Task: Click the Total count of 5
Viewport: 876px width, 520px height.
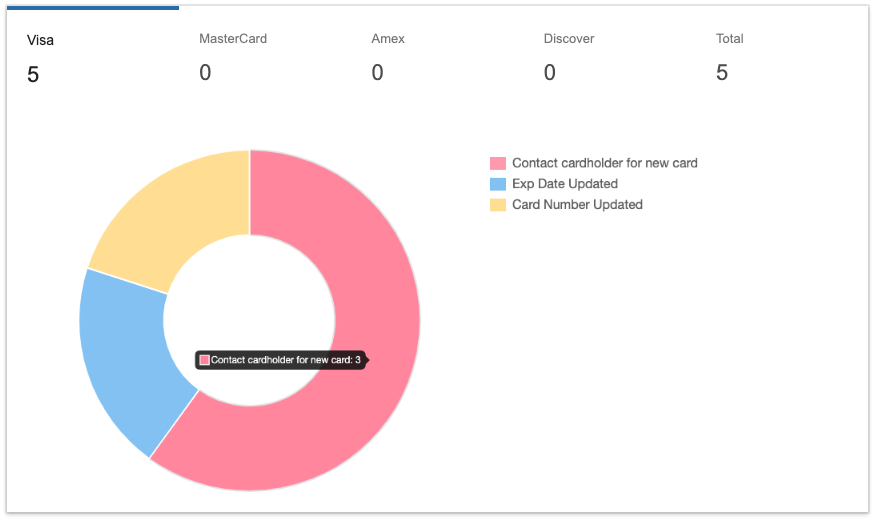Action: [722, 73]
